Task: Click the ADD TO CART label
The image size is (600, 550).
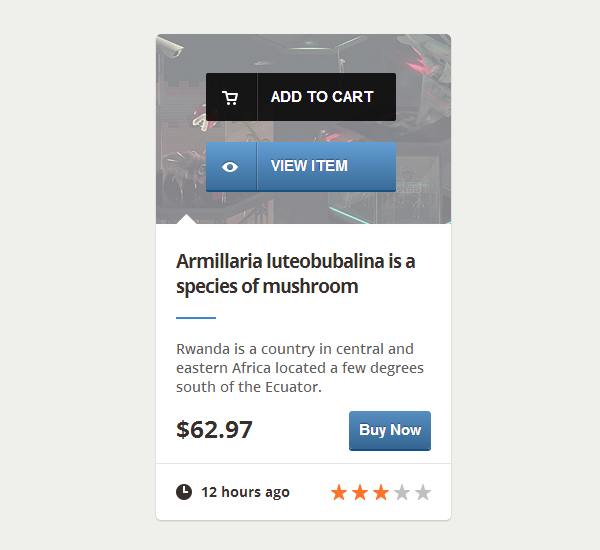Action: (322, 97)
